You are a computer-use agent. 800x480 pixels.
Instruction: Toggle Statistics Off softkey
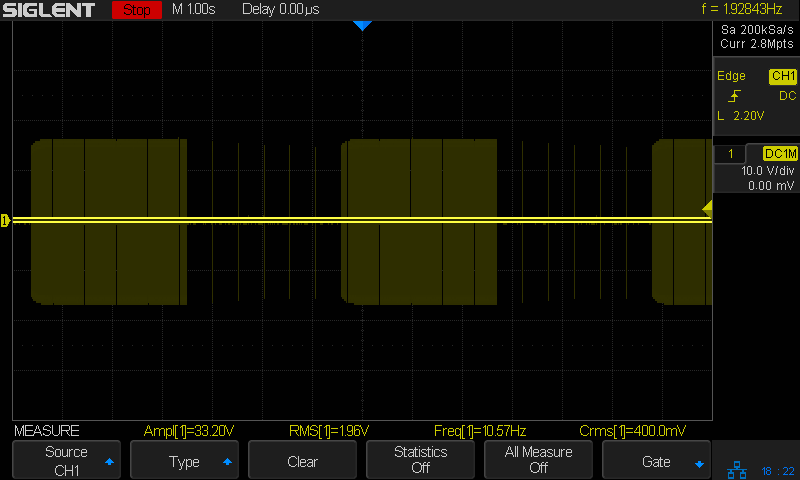pos(420,460)
